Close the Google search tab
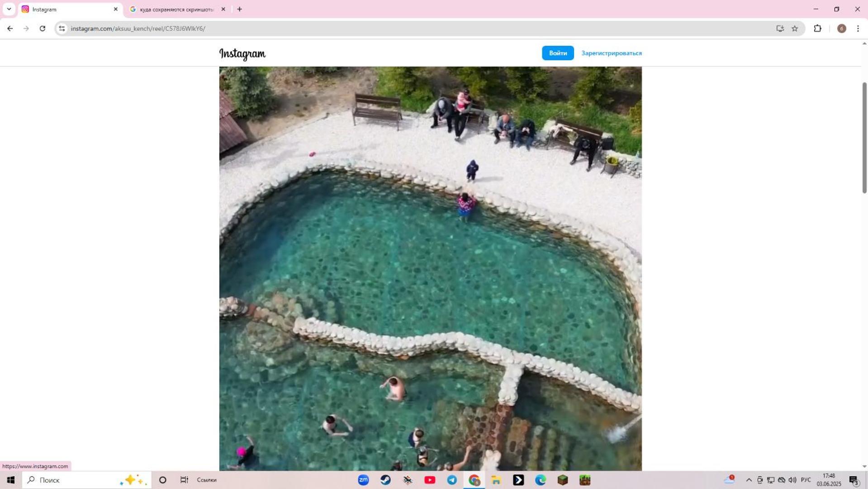This screenshot has height=489, width=868. pyautogui.click(x=223, y=9)
